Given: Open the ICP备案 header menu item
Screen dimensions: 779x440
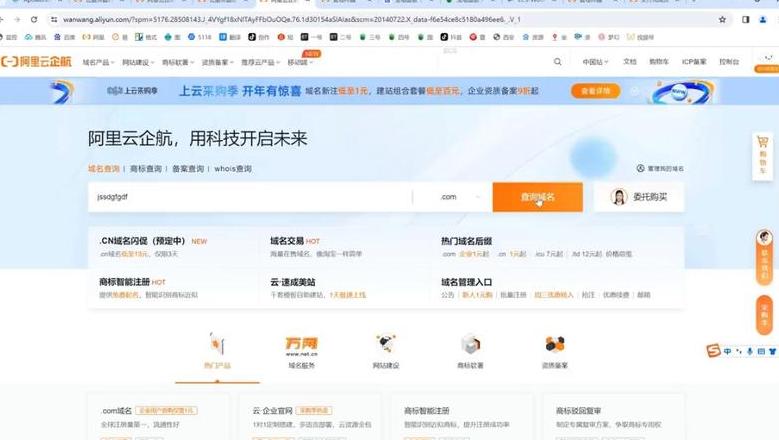Looking at the screenshot, I should click(694, 62).
